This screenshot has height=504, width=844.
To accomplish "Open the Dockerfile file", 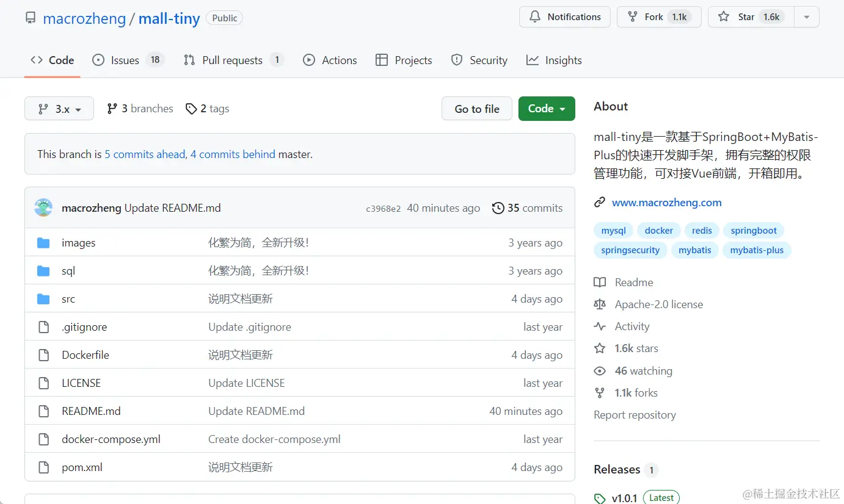I will coord(85,355).
